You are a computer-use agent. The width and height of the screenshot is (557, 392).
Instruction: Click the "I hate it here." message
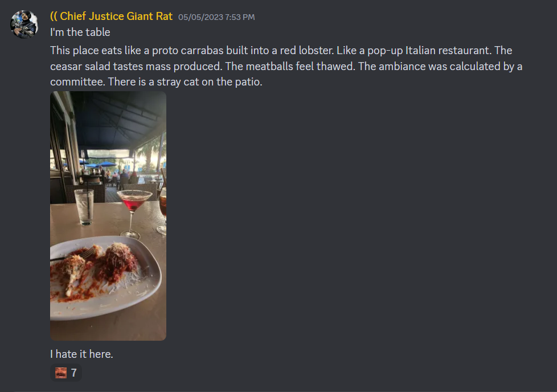[81, 354]
